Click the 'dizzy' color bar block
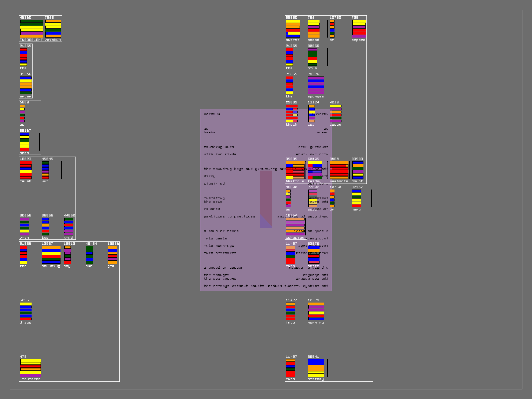Image resolution: width=532 pixels, height=399 pixels. (26, 311)
